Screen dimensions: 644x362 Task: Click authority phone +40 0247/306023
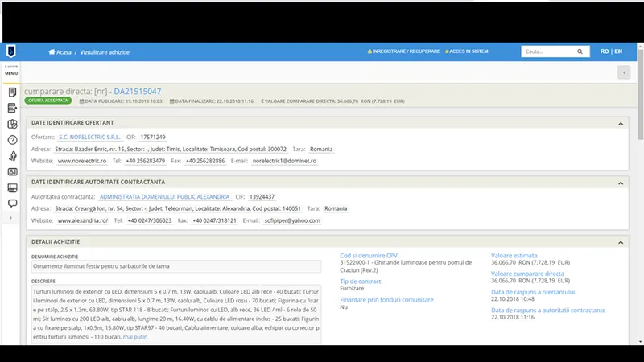(150, 220)
